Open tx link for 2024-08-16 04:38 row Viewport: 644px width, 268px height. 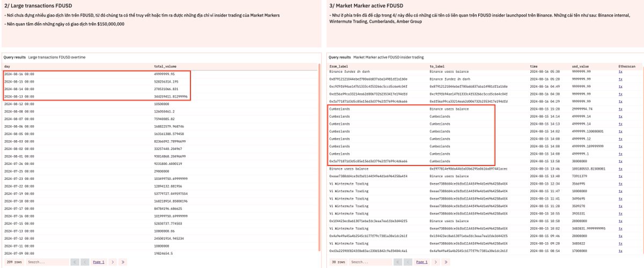click(620, 93)
